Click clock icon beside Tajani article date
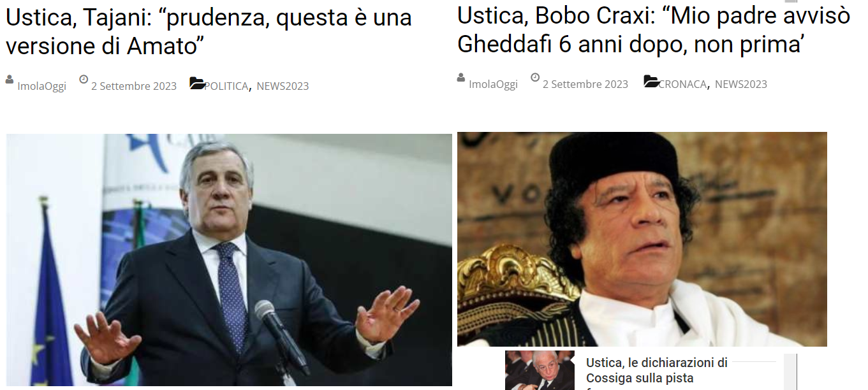The image size is (868, 390). coord(84,80)
